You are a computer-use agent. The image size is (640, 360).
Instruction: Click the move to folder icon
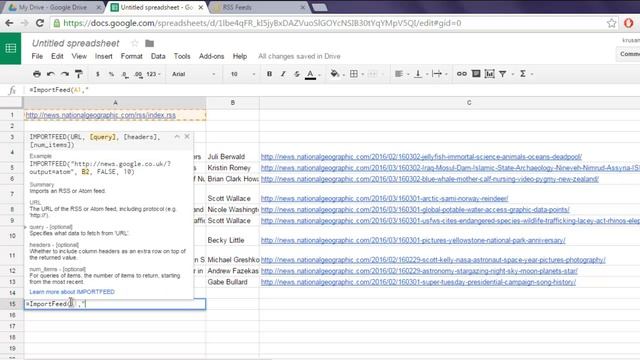pyautogui.click(x=149, y=43)
